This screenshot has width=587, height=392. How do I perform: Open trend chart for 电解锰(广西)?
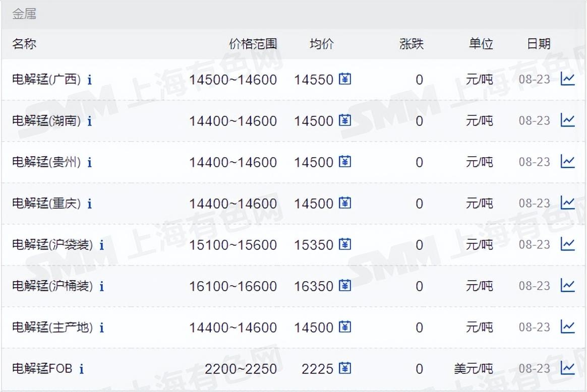567,79
